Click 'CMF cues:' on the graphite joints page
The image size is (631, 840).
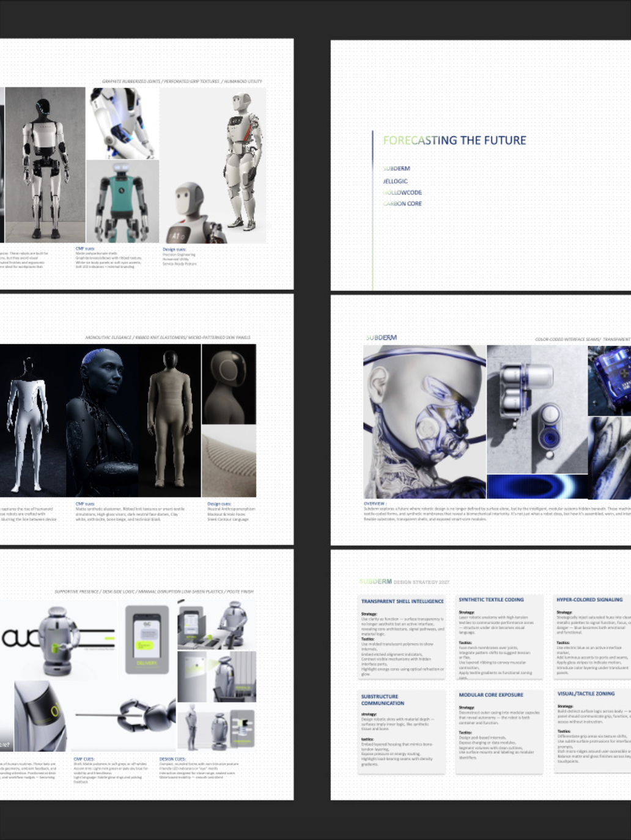85,249
